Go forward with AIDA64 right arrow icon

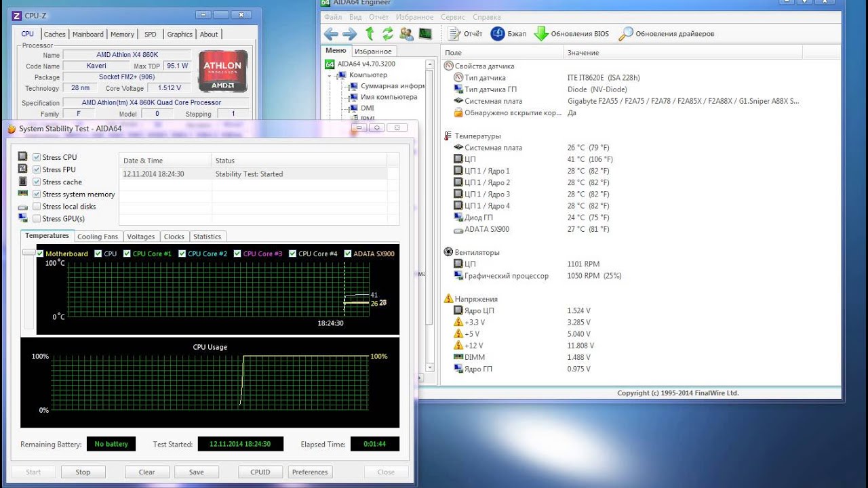pos(349,34)
